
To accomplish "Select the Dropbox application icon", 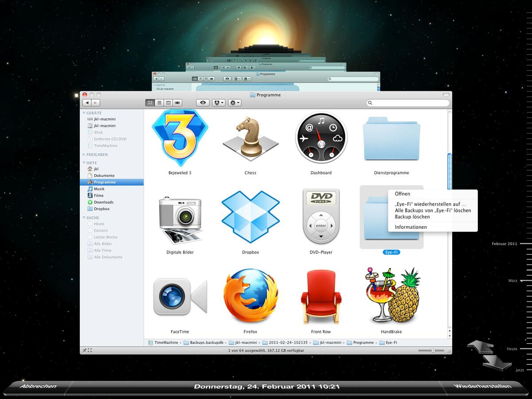I will pyautogui.click(x=250, y=217).
